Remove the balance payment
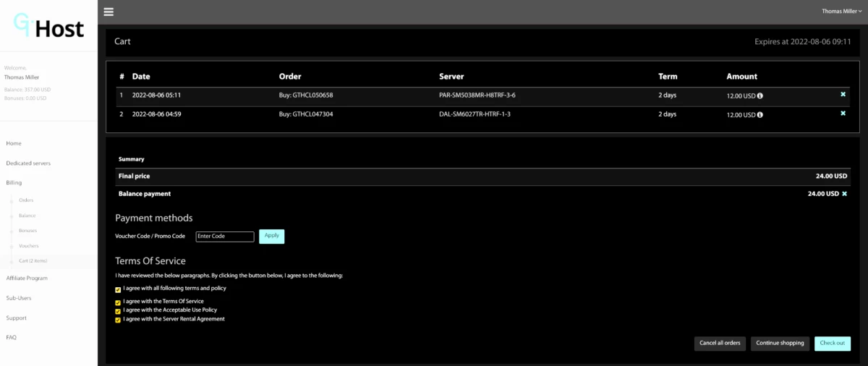Image resolution: width=868 pixels, height=366 pixels. point(844,194)
